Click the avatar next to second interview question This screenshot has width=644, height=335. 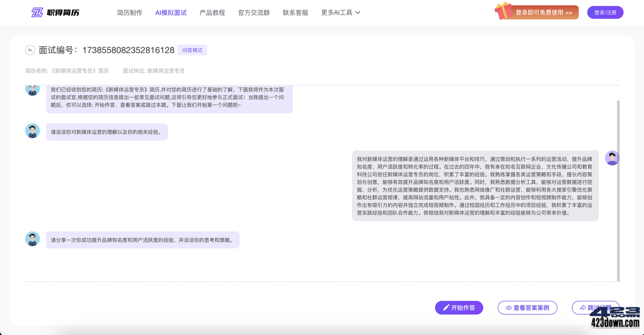pyautogui.click(x=32, y=239)
